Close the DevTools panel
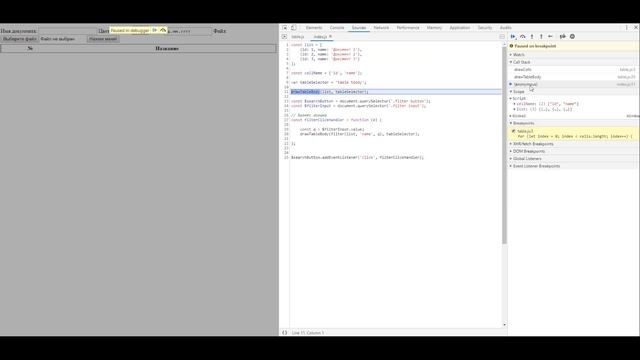The height and width of the screenshot is (360, 640). tap(636, 28)
